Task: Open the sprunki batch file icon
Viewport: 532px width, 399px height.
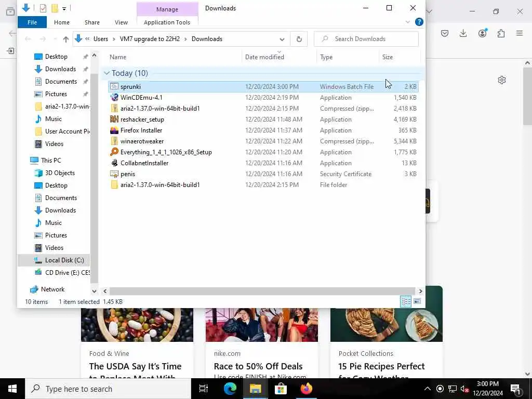Action: (x=114, y=87)
